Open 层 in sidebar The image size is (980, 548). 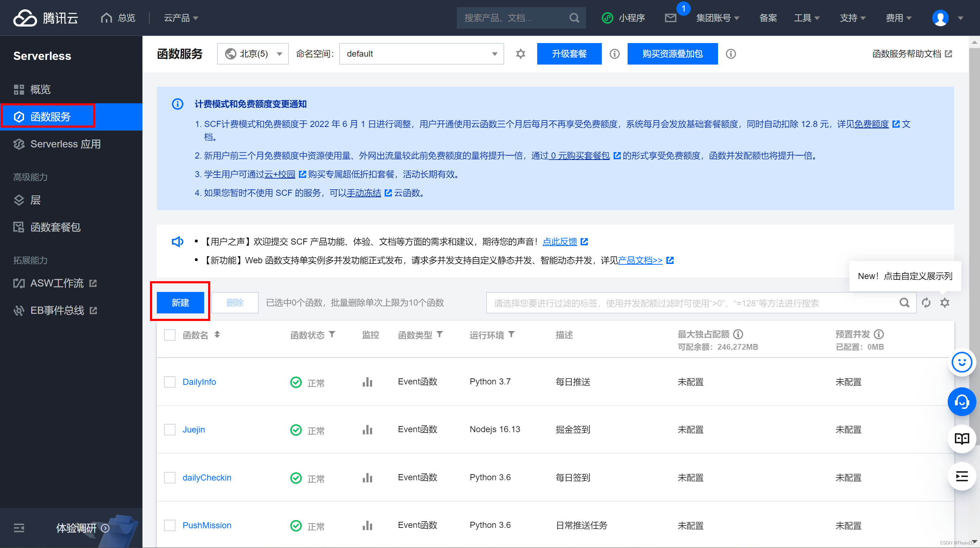[x=71, y=200]
